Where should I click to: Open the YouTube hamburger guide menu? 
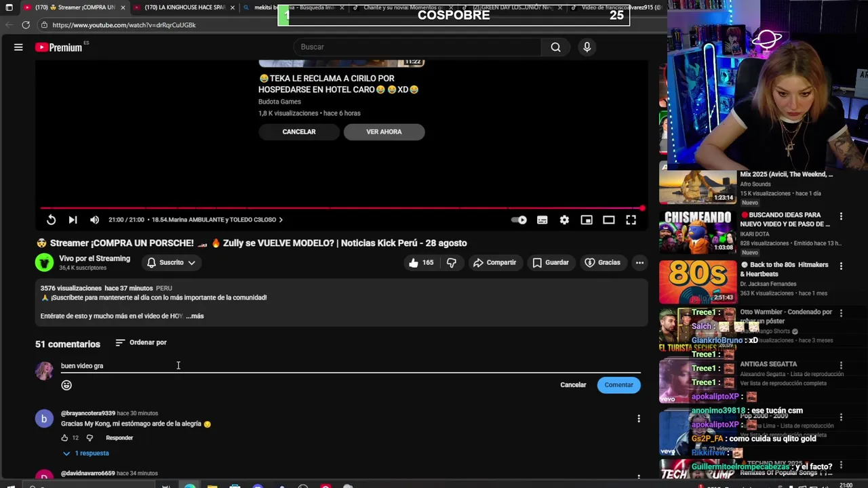click(x=18, y=47)
